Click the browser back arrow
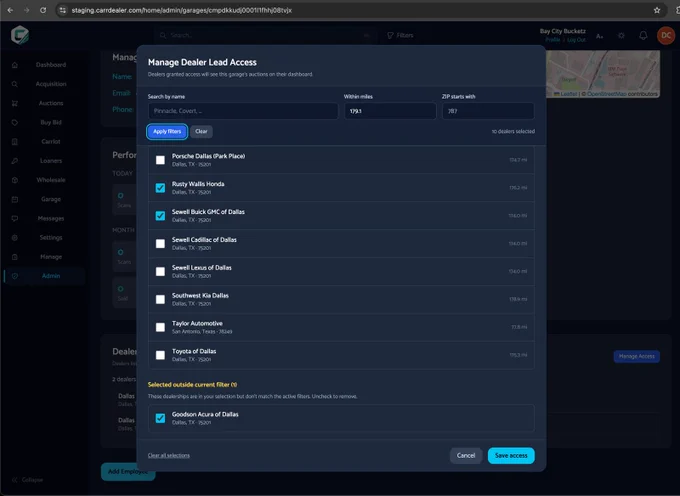Image resolution: width=680 pixels, height=496 pixels. click(x=10, y=10)
